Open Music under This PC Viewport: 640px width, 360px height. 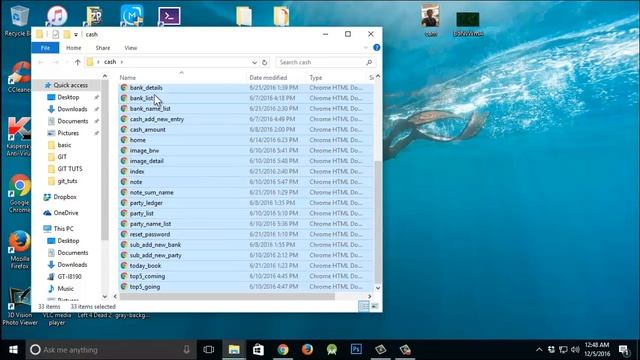coord(65,288)
